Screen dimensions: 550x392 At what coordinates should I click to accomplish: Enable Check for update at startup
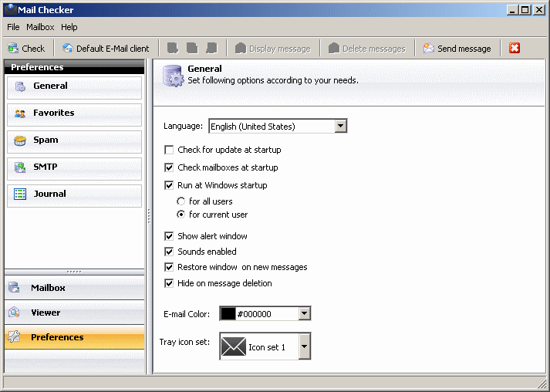[169, 150]
